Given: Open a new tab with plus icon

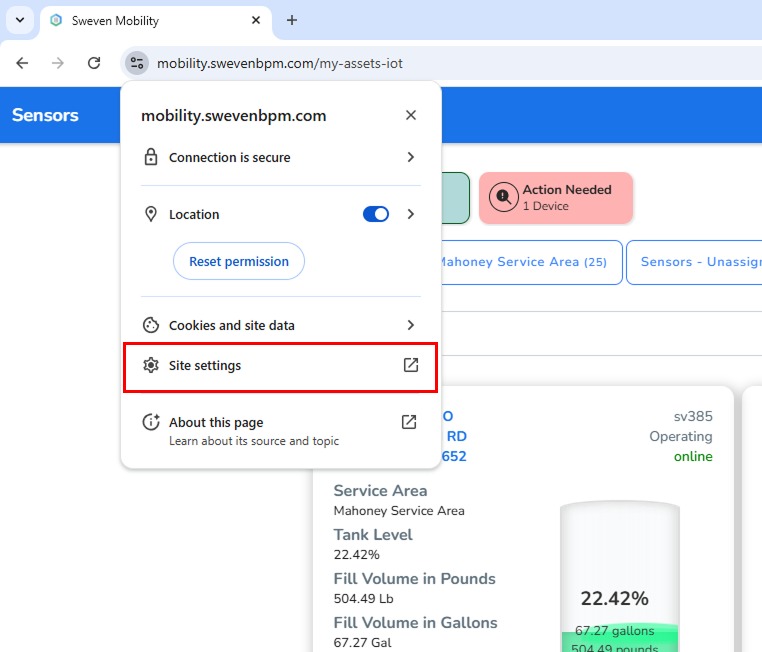Looking at the screenshot, I should [292, 20].
